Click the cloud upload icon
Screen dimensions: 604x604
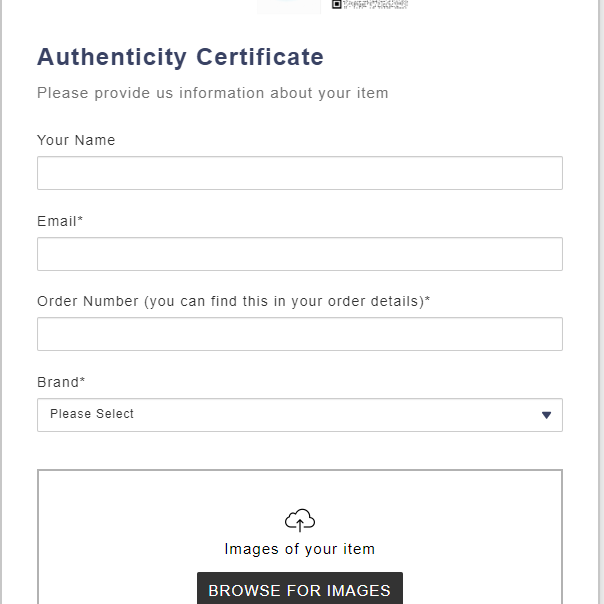[x=300, y=520]
